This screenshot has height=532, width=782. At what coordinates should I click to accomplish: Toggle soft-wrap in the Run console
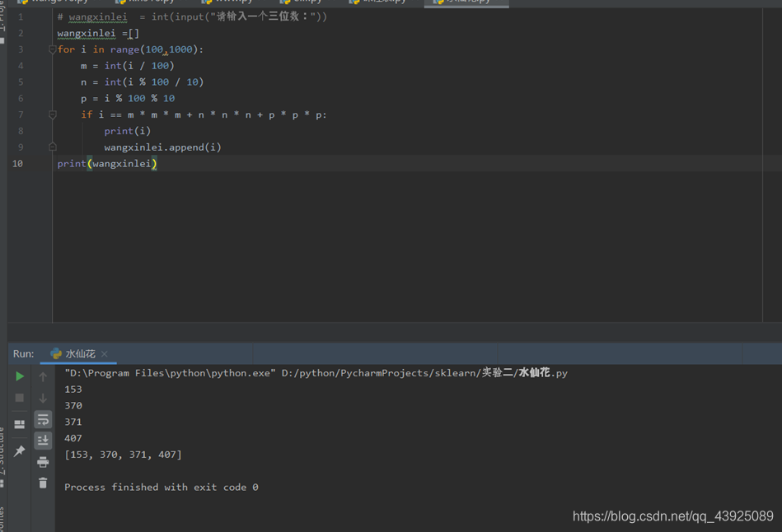[x=43, y=420]
